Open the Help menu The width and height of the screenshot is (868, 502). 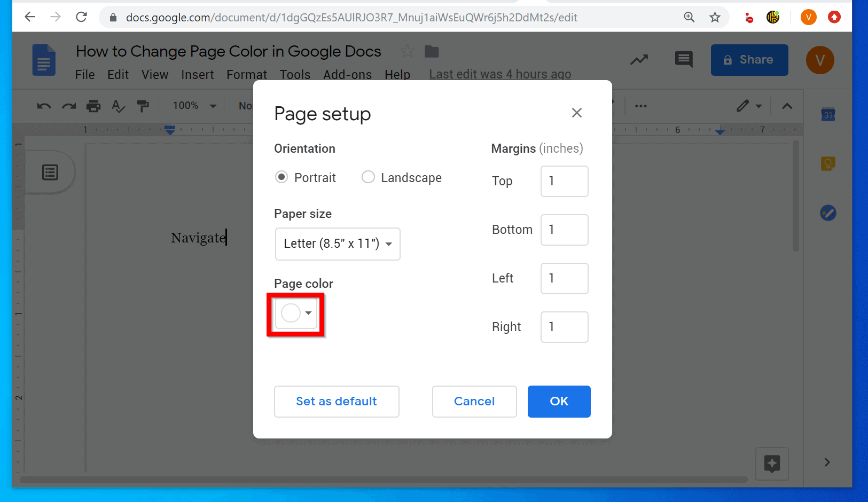click(x=397, y=75)
